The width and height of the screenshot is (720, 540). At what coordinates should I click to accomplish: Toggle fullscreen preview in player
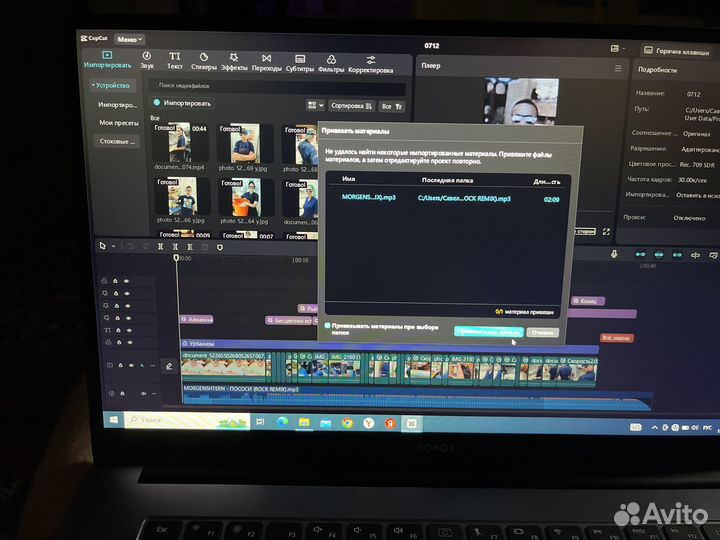(606, 232)
